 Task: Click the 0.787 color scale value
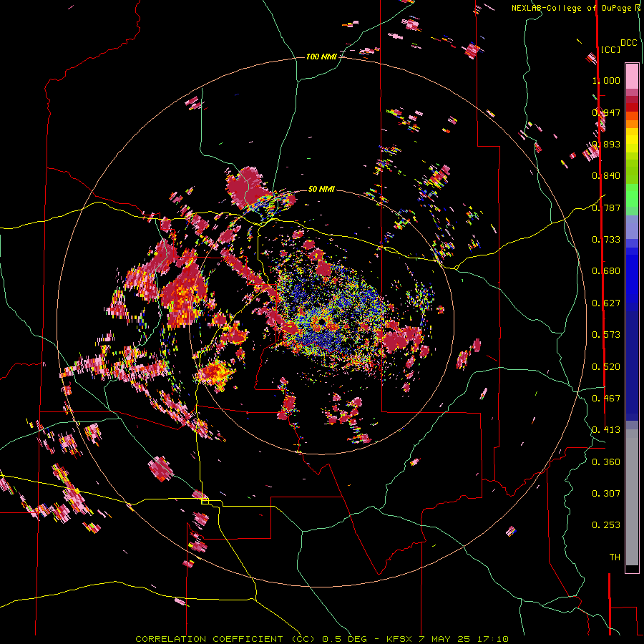[x=606, y=208]
